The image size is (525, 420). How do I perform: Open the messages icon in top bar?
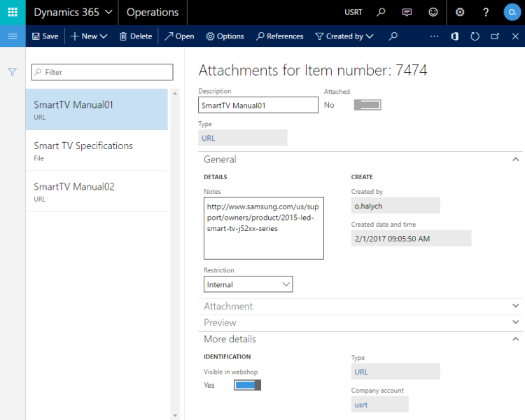pyautogui.click(x=407, y=13)
